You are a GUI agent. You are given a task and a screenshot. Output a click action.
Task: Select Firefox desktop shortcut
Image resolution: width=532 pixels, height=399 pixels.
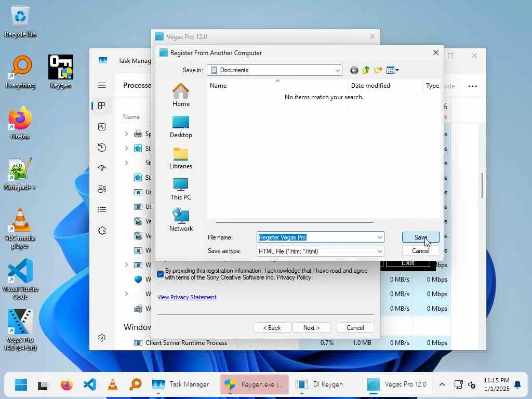[20, 123]
